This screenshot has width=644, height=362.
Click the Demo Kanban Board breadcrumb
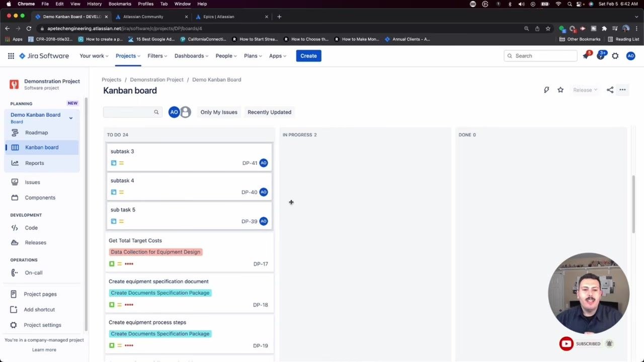click(216, 79)
